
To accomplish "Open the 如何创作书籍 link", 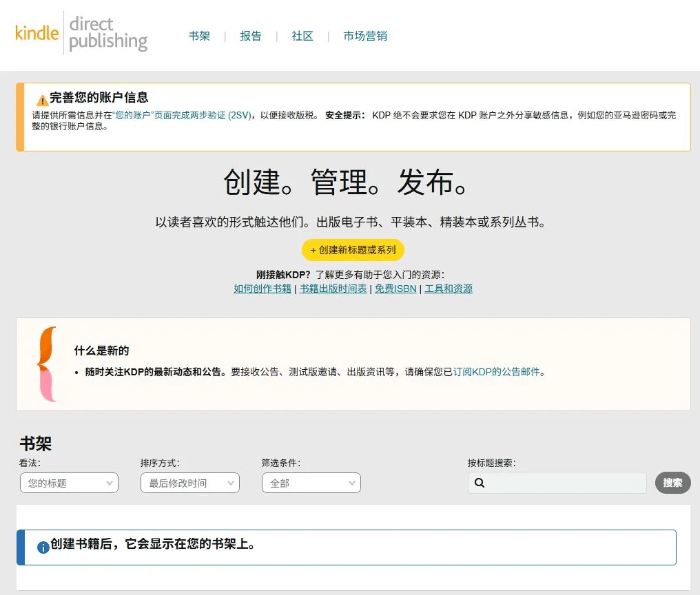I will coord(262,289).
